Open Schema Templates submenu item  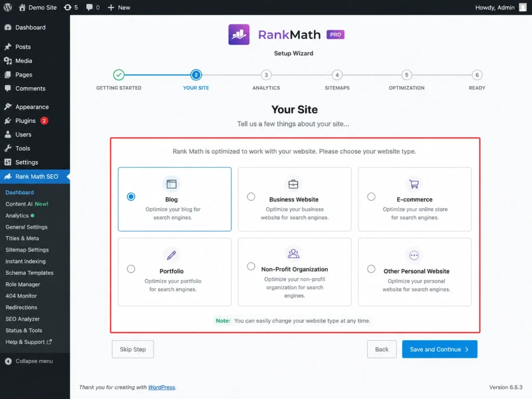click(x=30, y=273)
